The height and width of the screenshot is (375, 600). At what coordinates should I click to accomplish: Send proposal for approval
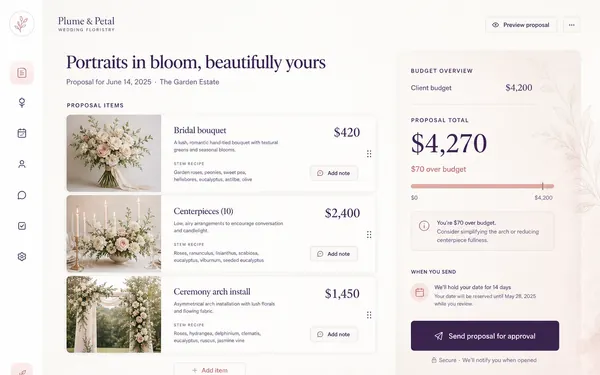(x=485, y=336)
